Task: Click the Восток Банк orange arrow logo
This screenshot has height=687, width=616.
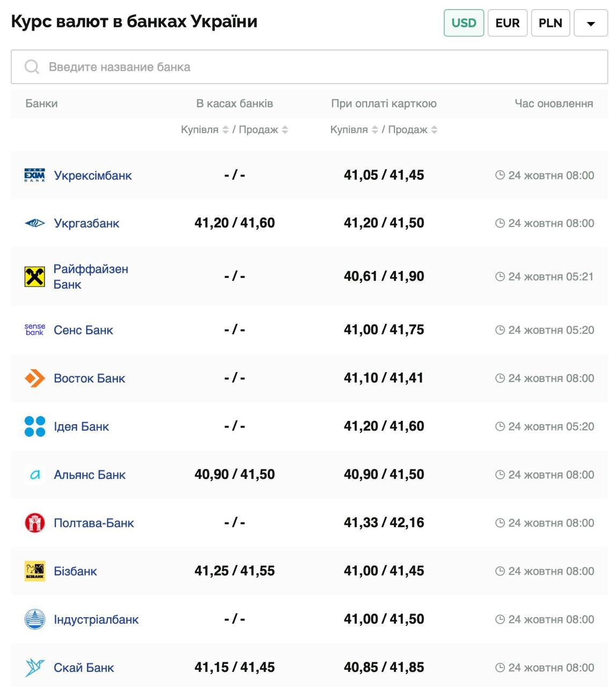Action: [x=35, y=378]
